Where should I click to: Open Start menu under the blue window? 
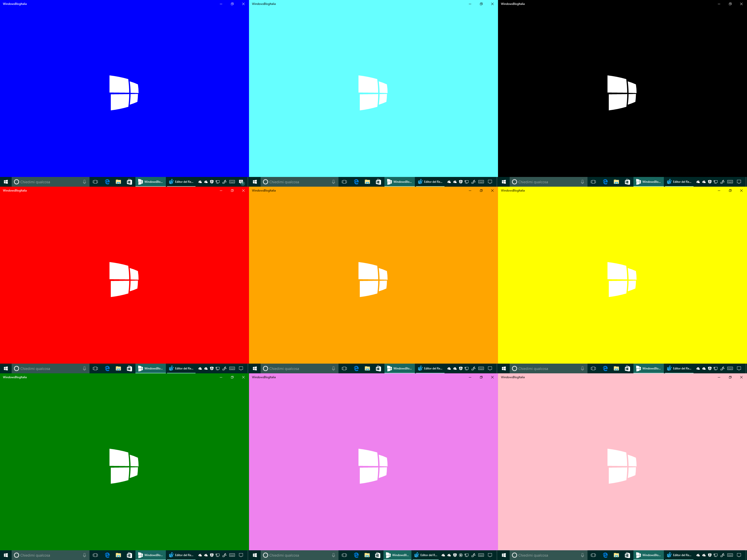point(6,182)
